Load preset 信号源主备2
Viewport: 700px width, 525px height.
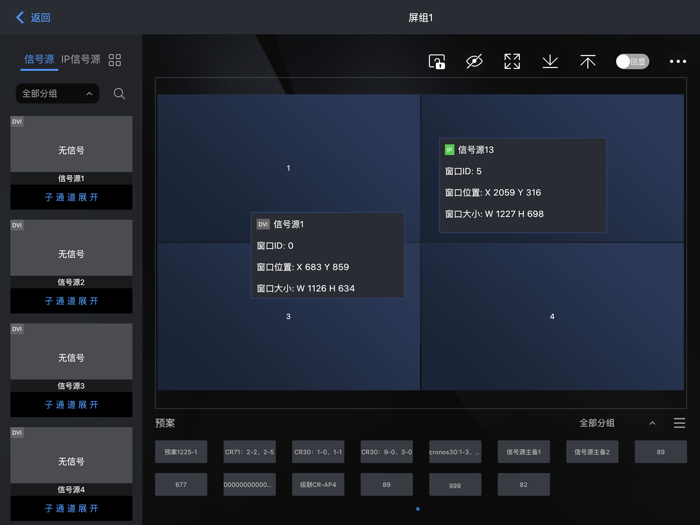(592, 452)
